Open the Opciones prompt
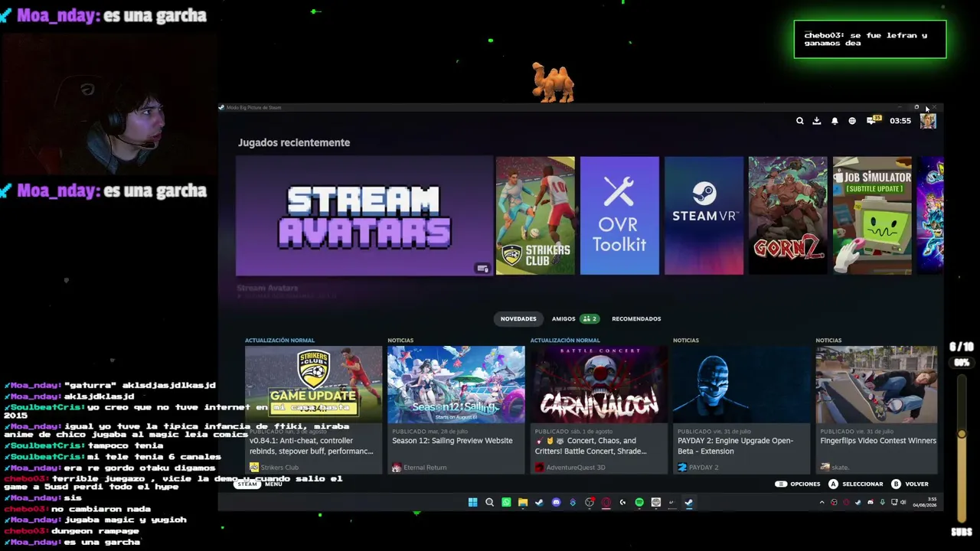Screen dimensions: 980x551 [798, 484]
